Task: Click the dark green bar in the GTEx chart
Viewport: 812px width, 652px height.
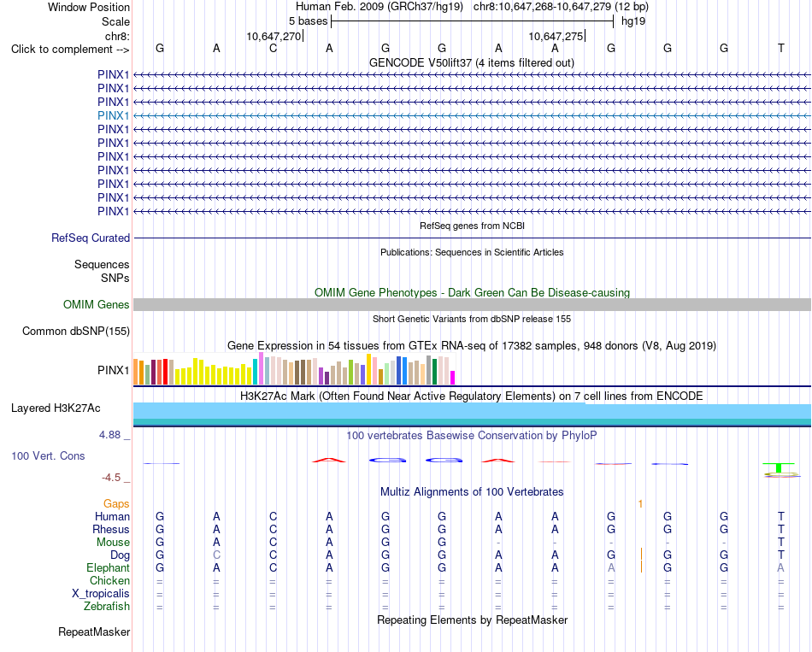Action: tap(435, 372)
